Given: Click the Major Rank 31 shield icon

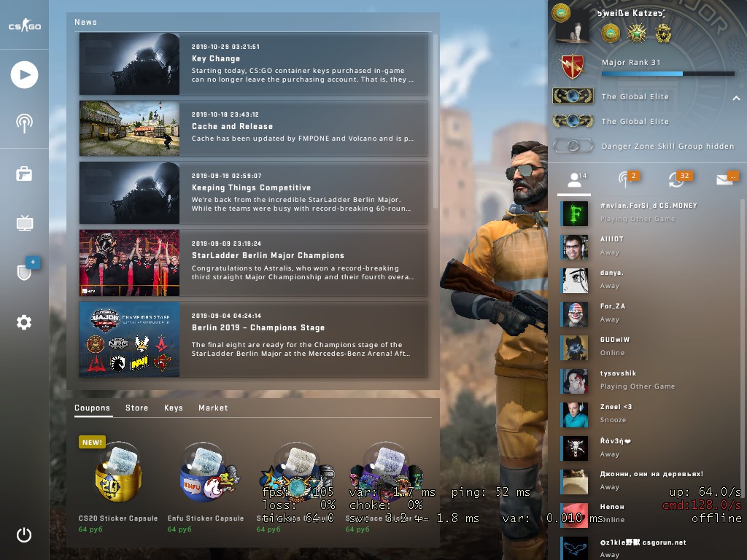Looking at the screenshot, I should 573,66.
